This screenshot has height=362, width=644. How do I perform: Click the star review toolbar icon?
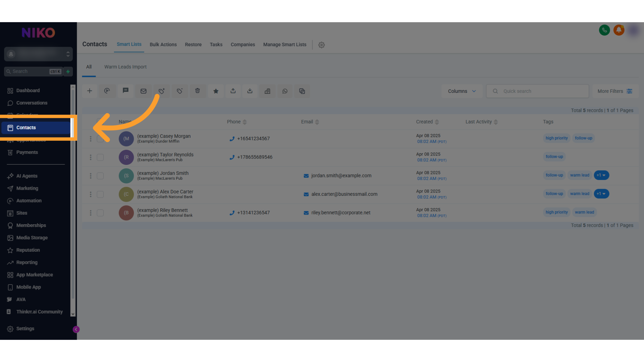click(x=216, y=91)
